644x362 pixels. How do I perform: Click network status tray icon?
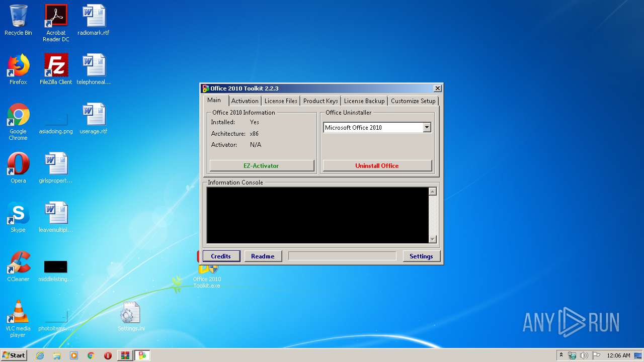click(573, 355)
